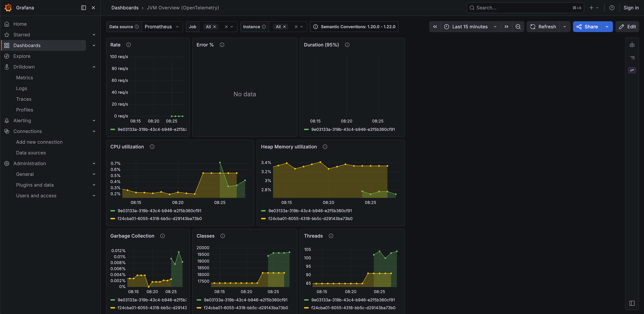Viewport: 644px width, 314px height.
Task: Click the CPU utilization info icon
Action: (152, 147)
